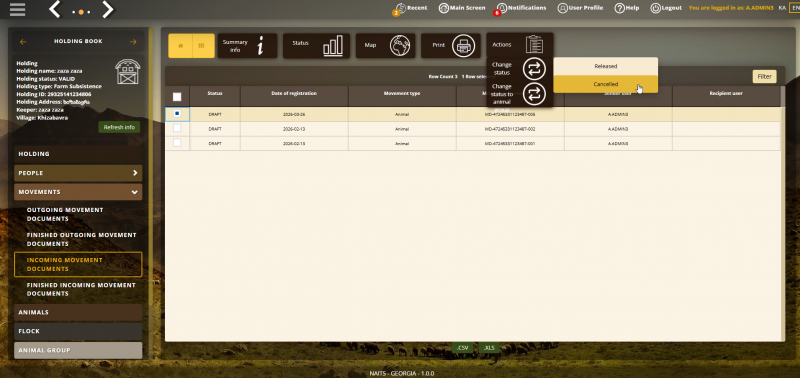Choose Change status action
The image size is (800, 378).
pyautogui.click(x=519, y=69)
